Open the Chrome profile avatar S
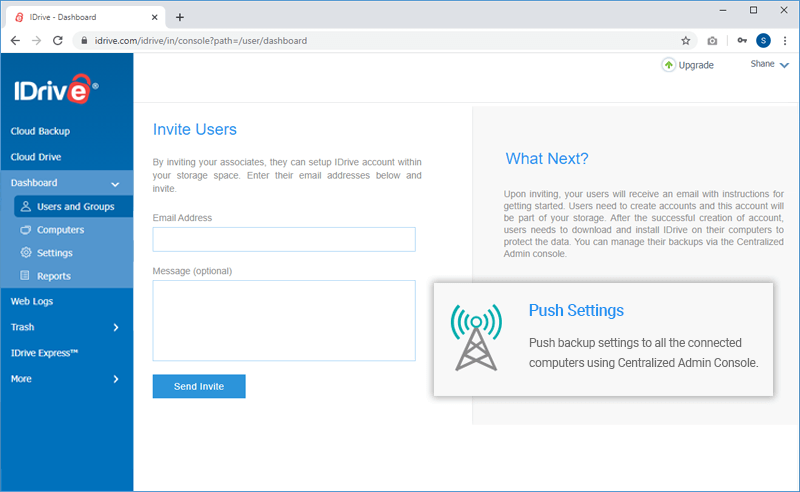Screen dimensions: 800x492 tap(763, 41)
